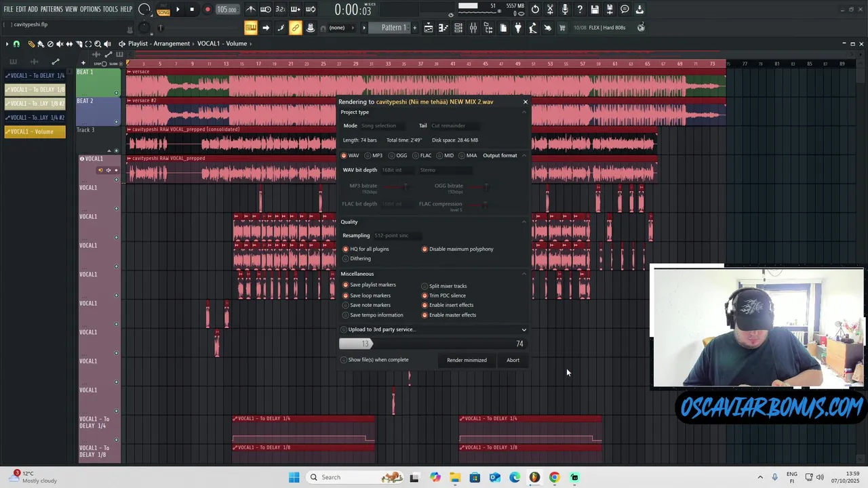This screenshot has height=488, width=868.
Task: Select the playlist Delete tool
Action: (50, 44)
